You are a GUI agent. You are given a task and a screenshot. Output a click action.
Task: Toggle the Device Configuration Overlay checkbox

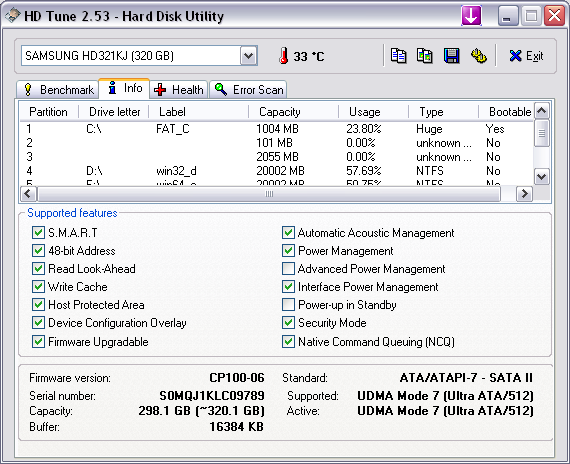(38, 323)
